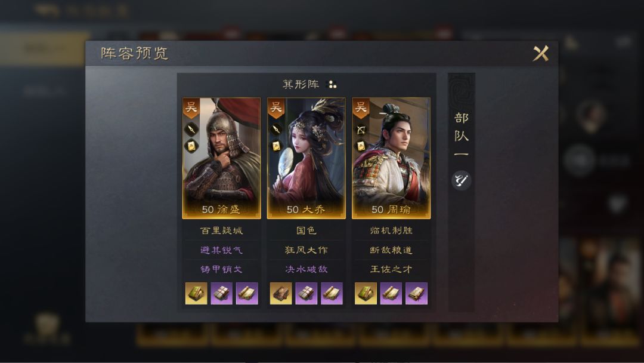
Task: Select 大乔's first yellow book item
Action: coord(281,293)
